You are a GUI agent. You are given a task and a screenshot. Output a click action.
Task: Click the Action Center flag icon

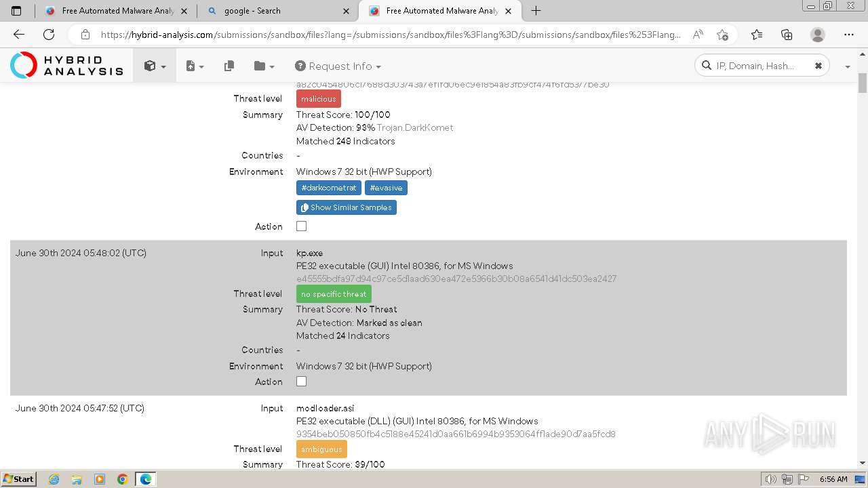804,479
